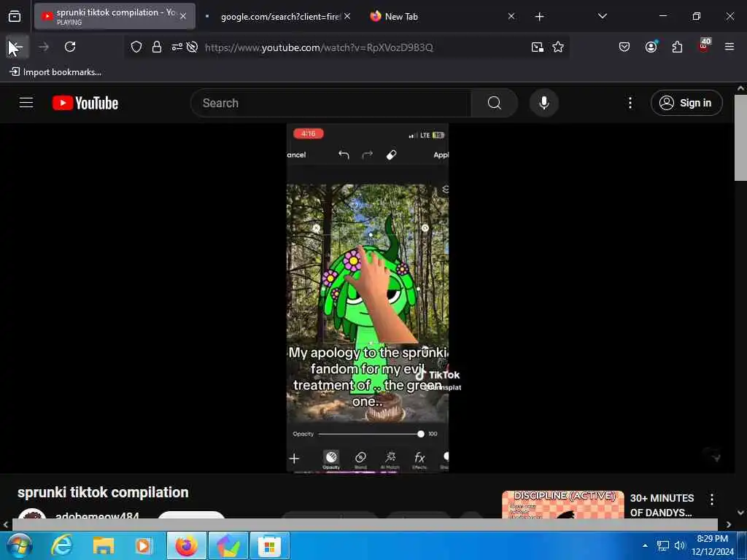The image size is (747, 560).
Task: Click Import bookmarks in bookmarks toolbar
Action: (55, 72)
